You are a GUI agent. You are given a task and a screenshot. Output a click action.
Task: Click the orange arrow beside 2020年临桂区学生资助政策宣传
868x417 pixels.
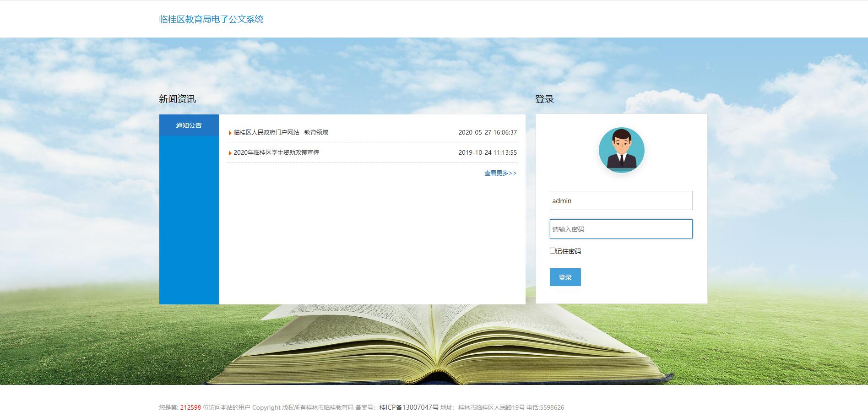point(230,153)
